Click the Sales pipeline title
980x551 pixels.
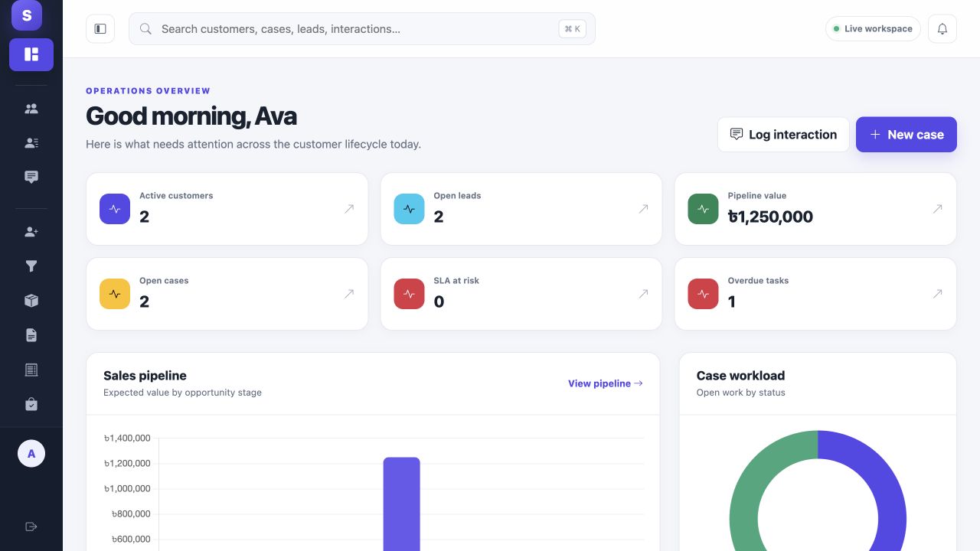(x=145, y=376)
